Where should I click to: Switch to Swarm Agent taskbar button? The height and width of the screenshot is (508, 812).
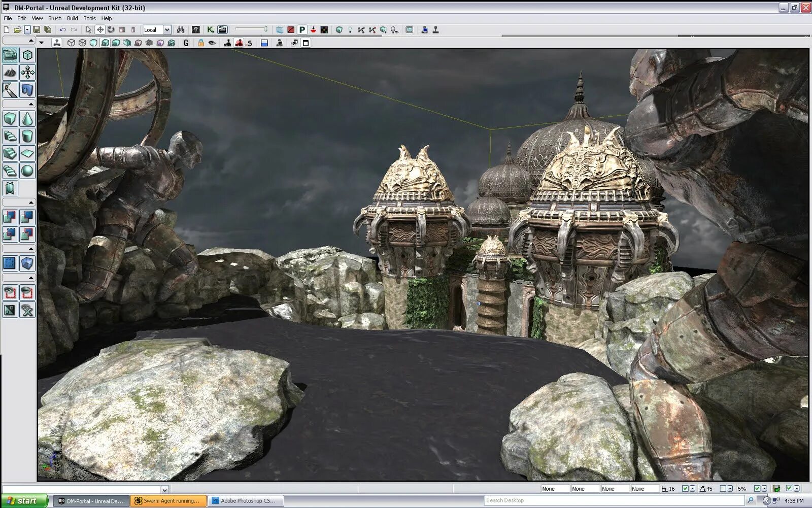[x=168, y=501]
